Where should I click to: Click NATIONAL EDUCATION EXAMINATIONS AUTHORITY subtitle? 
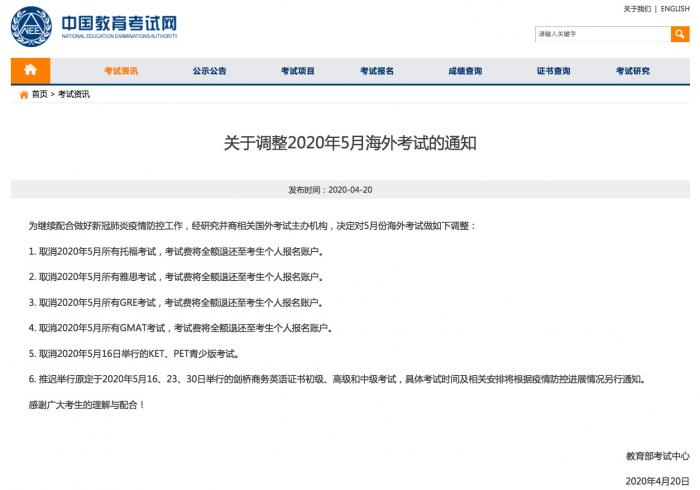click(x=119, y=36)
